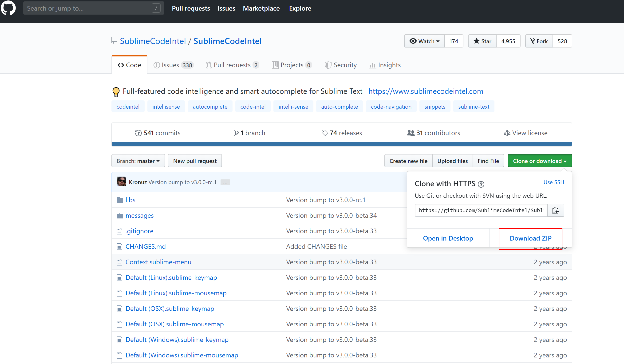Click the Download ZIP link
This screenshot has width=624, height=364.
tap(530, 238)
